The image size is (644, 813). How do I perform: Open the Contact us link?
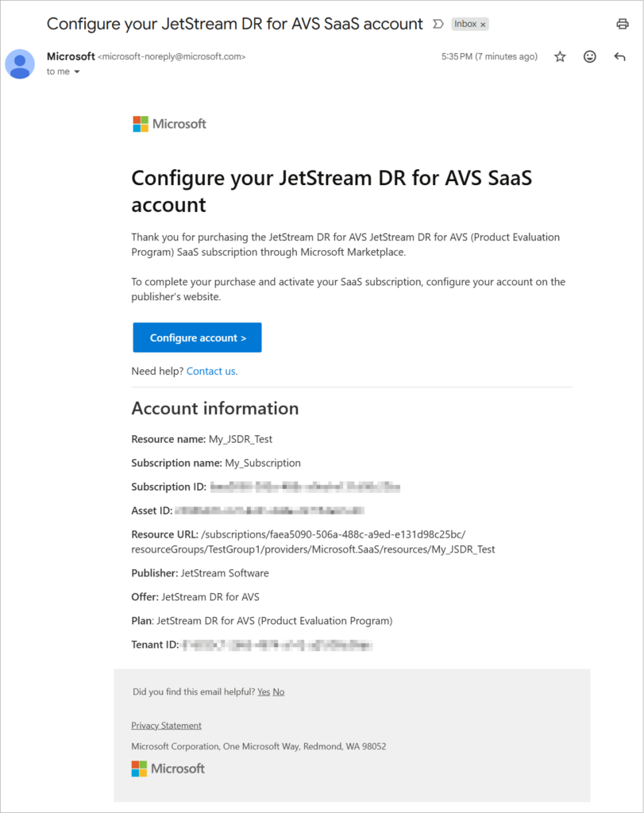click(210, 371)
